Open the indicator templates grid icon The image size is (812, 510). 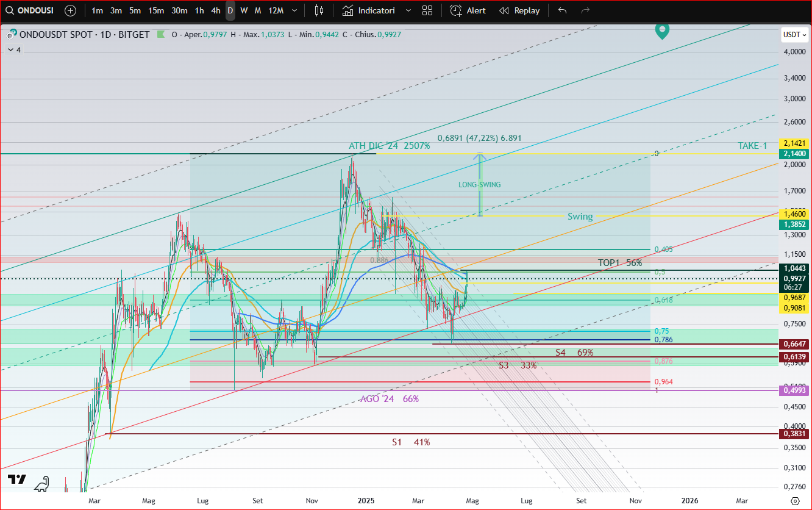(427, 10)
